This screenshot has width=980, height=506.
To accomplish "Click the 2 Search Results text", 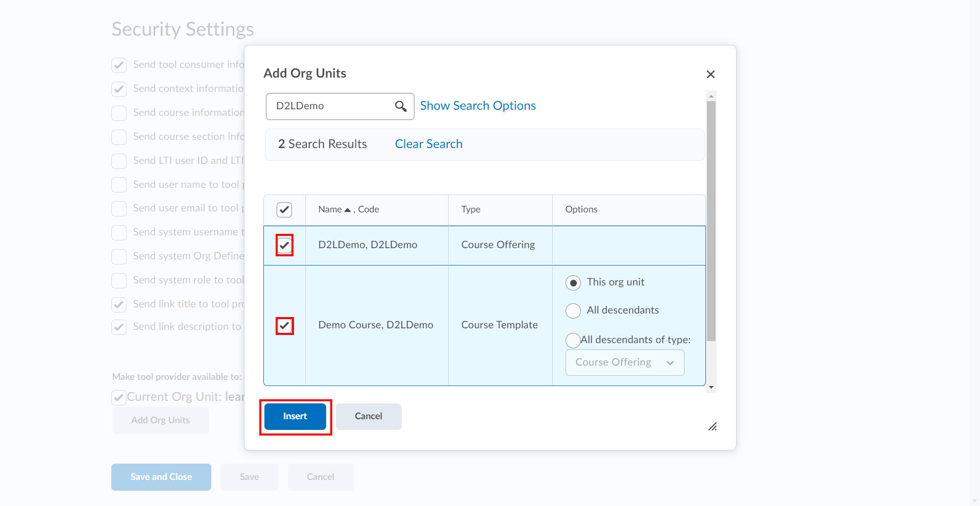I will pos(322,144).
